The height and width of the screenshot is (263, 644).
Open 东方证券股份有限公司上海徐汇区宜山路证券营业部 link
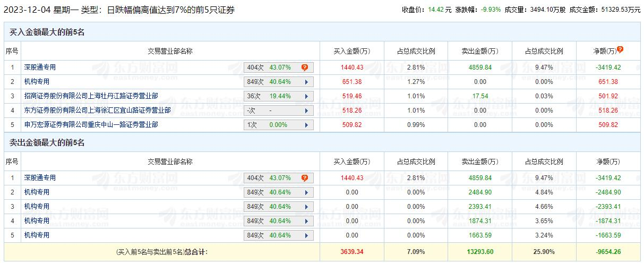[97, 111]
